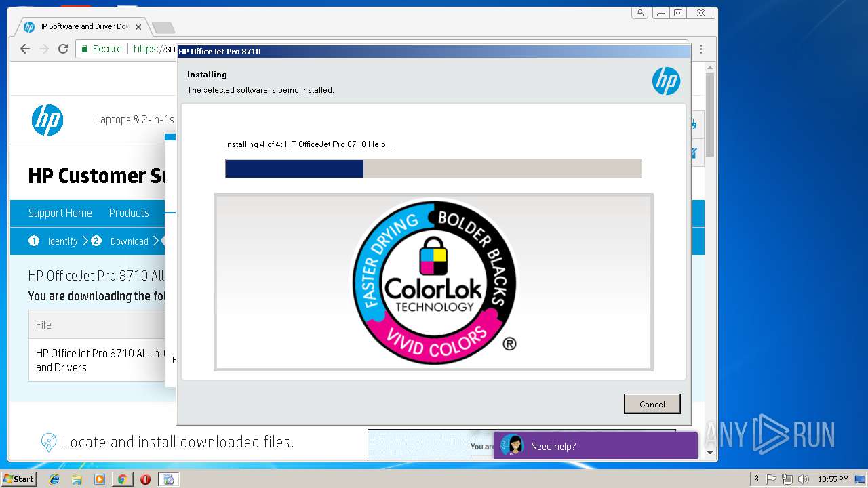The width and height of the screenshot is (868, 488).
Task: Click the HP logo in installer header
Action: point(666,81)
